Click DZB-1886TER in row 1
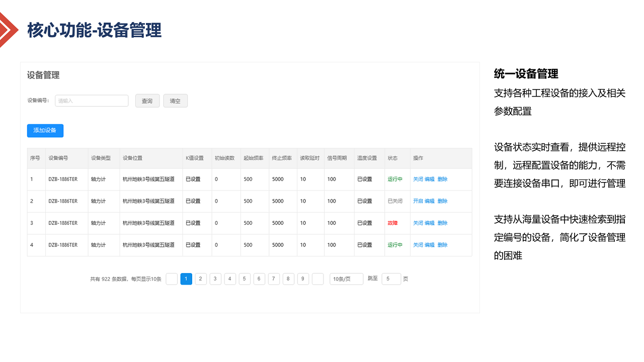This screenshot has height=362, width=644. point(63,179)
